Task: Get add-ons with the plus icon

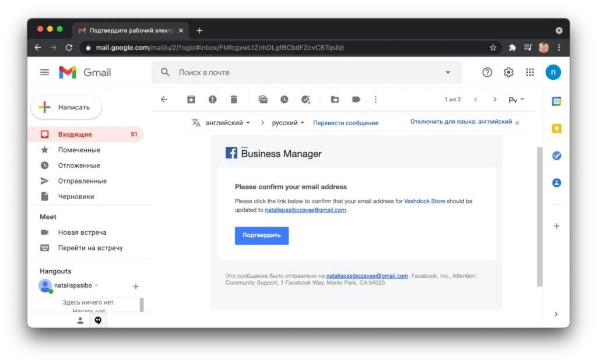Action: [556, 226]
